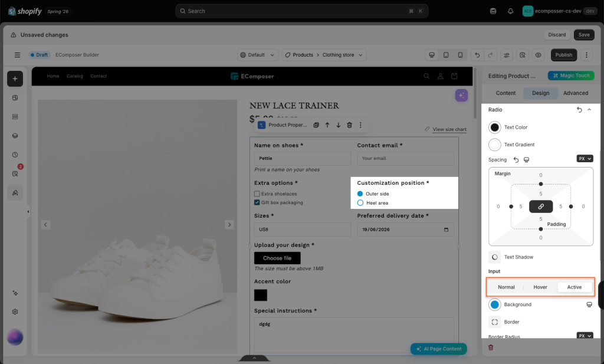
Task: Select the Active input state tab
Action: [575, 287]
